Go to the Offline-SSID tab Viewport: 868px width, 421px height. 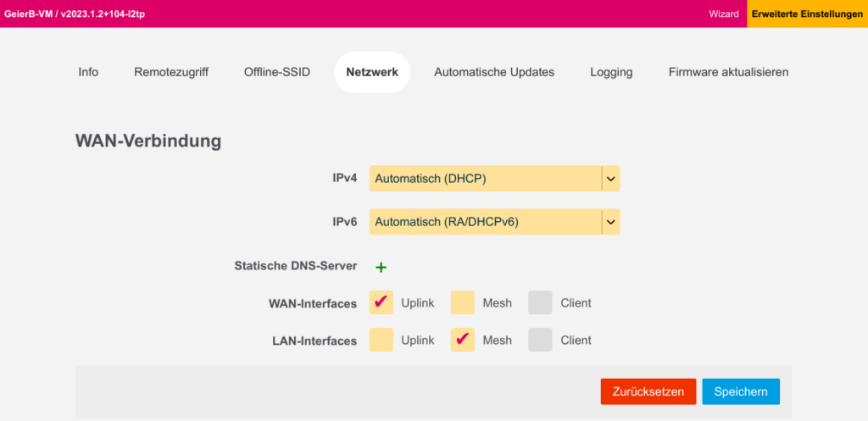click(277, 72)
